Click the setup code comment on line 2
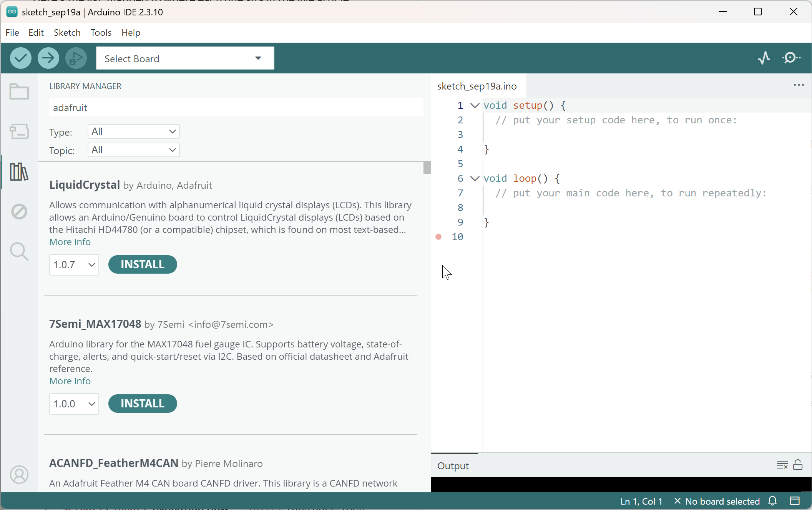 click(x=616, y=120)
